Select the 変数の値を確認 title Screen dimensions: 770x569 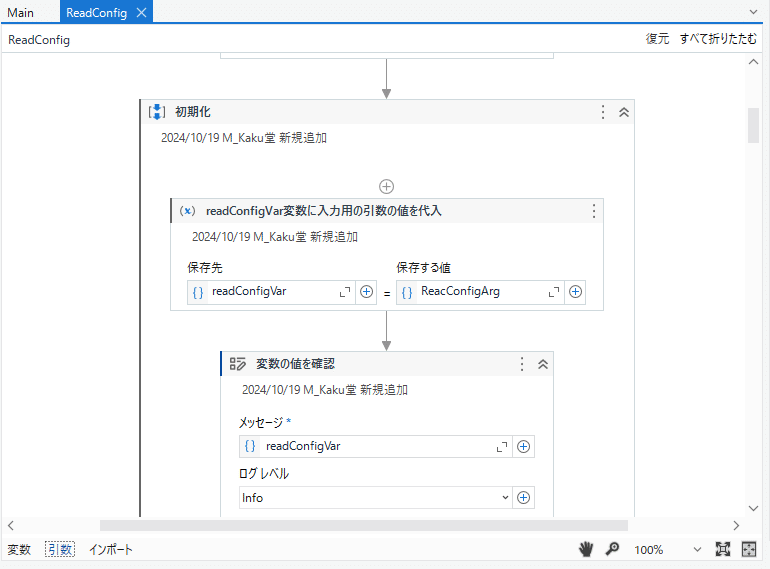click(295, 364)
